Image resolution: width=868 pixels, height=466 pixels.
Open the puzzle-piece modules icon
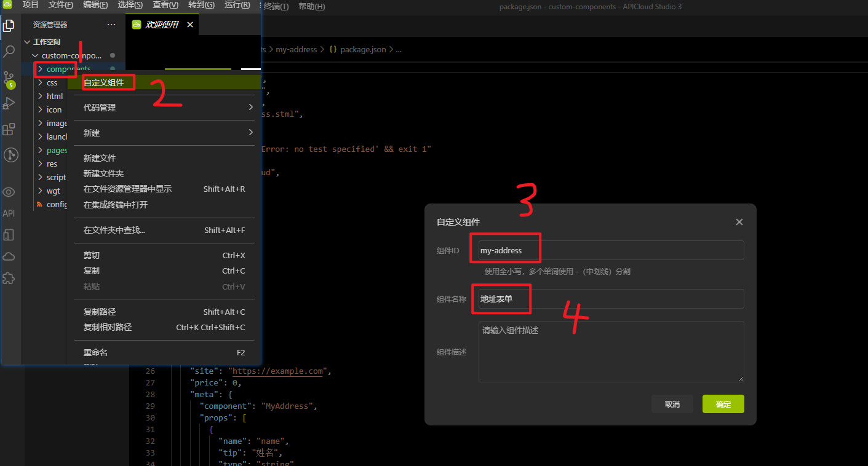coord(9,278)
